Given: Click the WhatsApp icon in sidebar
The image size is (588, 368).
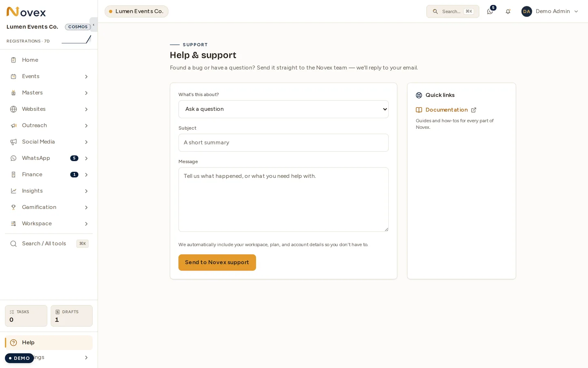Looking at the screenshot, I should coord(13,158).
